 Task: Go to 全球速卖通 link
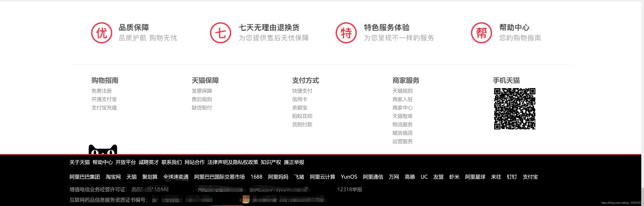pos(176,177)
